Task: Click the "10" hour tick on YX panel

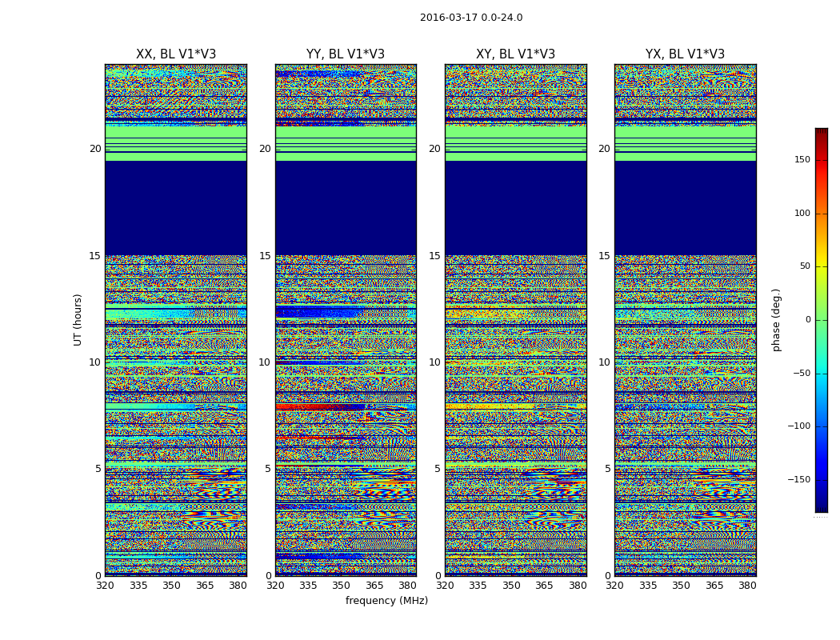Action: click(605, 362)
